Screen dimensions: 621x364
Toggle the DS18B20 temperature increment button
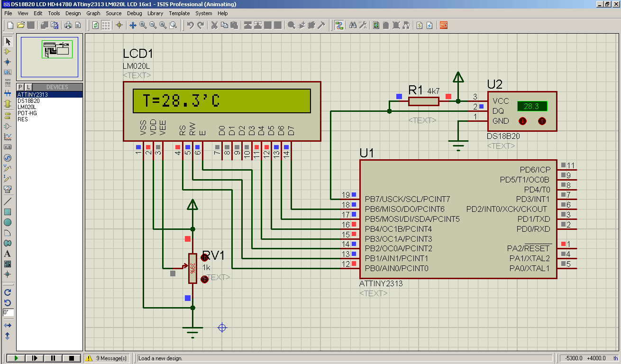(542, 121)
